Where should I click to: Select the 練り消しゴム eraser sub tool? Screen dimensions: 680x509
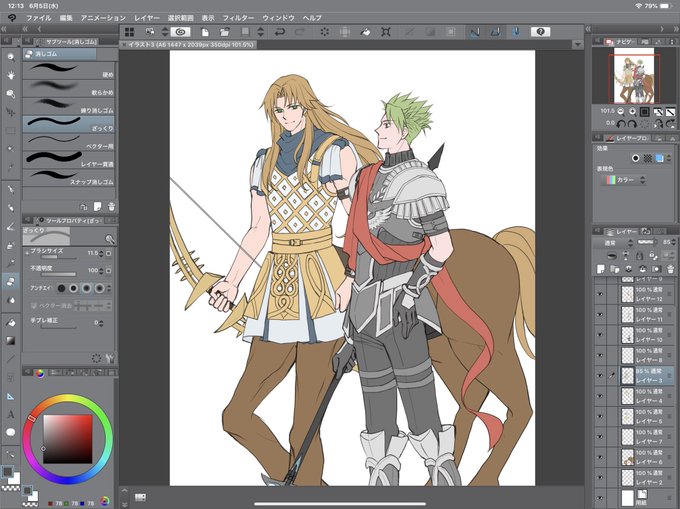[x=69, y=107]
